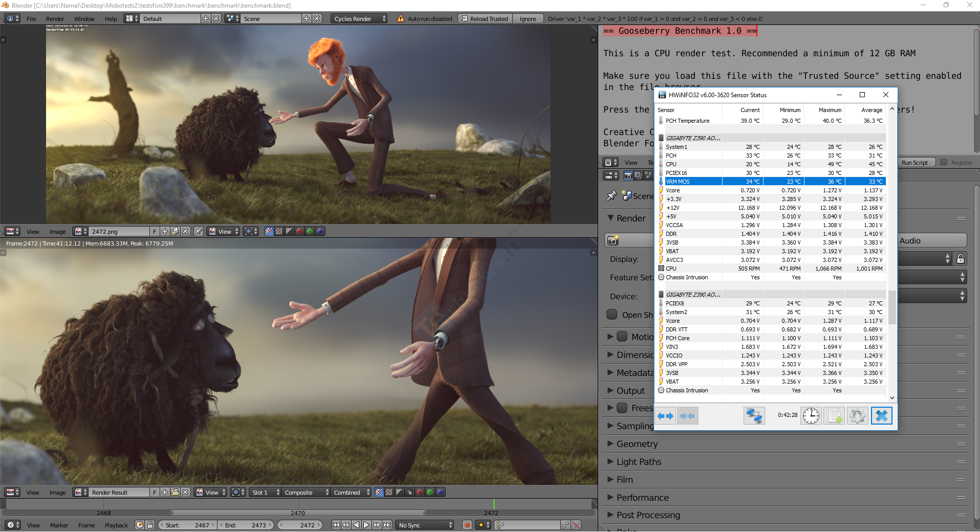
Task: Enable the Register checkbox in text editor
Action: pyautogui.click(x=944, y=162)
